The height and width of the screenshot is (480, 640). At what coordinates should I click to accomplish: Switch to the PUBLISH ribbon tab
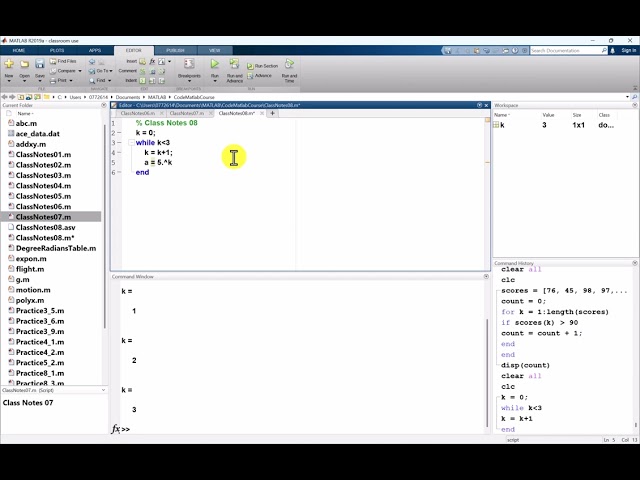(176, 50)
